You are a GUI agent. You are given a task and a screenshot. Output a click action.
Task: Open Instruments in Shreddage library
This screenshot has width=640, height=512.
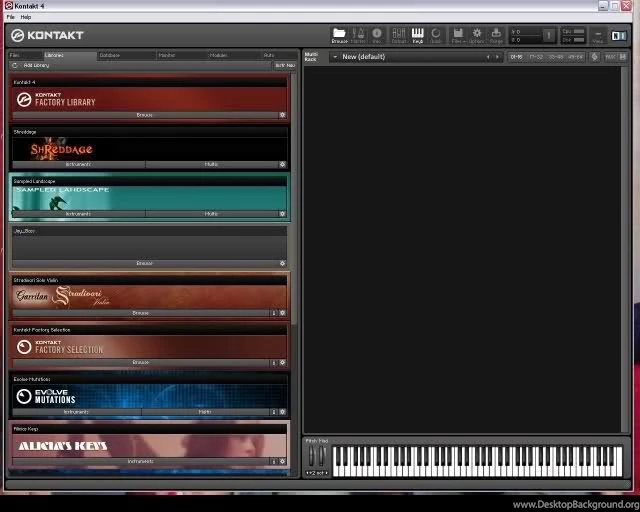[x=78, y=164]
